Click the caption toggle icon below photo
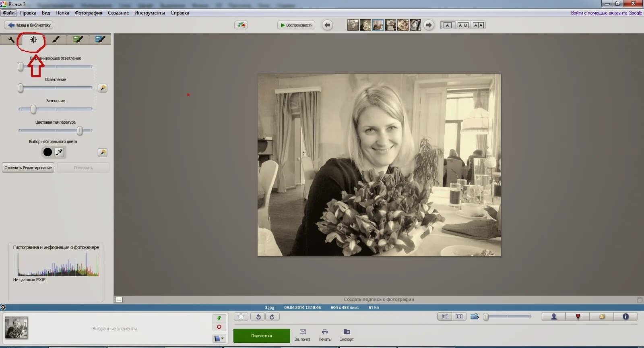Screen dimensions: 644x348 tap(119, 300)
